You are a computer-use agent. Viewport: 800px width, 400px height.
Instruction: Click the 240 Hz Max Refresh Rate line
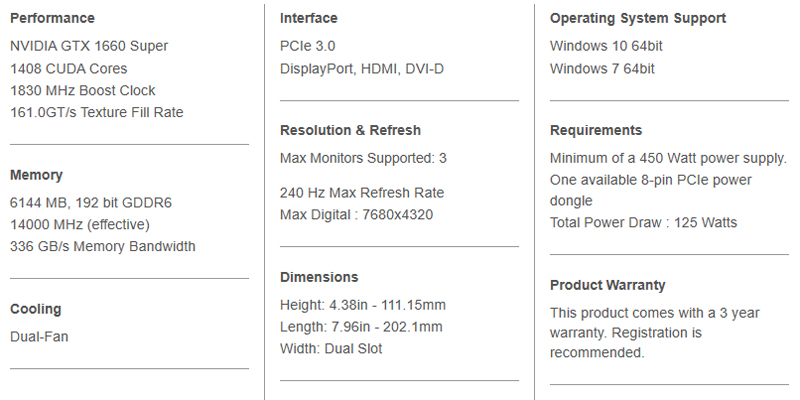tap(362, 192)
